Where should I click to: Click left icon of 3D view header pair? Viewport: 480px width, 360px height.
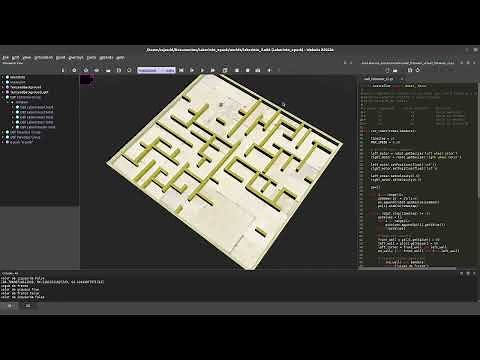345,62
